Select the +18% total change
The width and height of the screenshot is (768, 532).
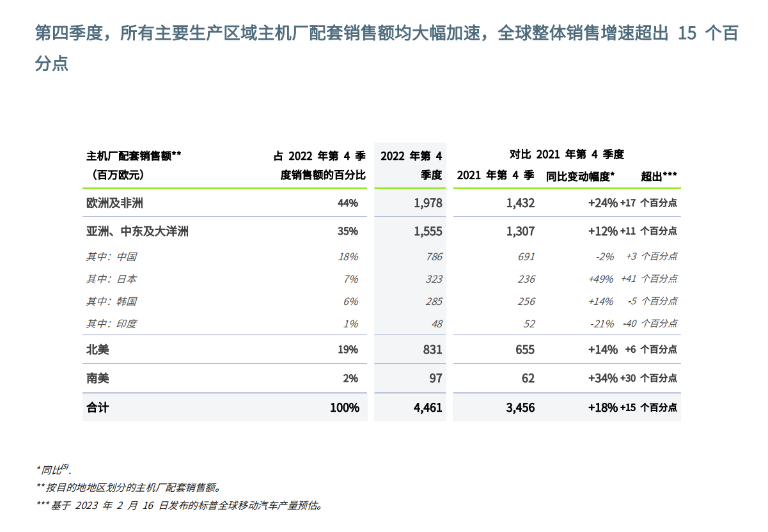tap(603, 407)
